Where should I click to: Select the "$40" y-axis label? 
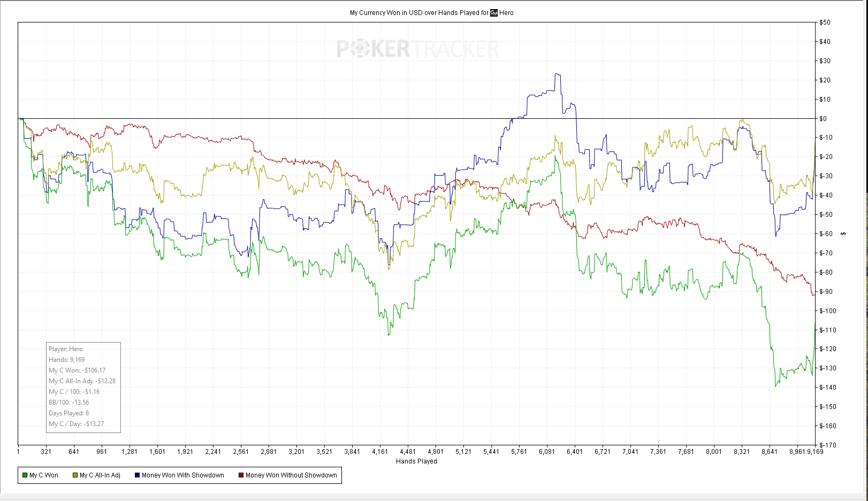click(825, 42)
